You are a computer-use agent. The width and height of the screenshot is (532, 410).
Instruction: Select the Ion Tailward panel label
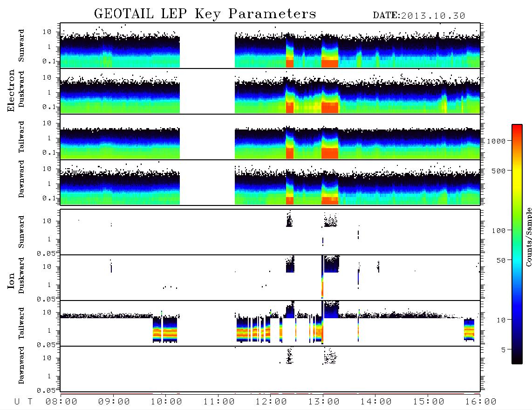pos(21,323)
